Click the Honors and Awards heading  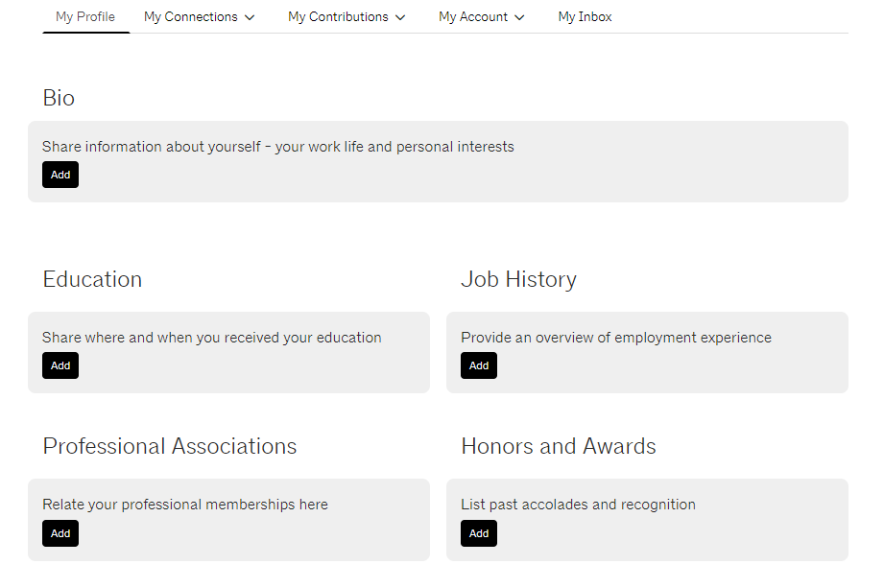point(559,446)
